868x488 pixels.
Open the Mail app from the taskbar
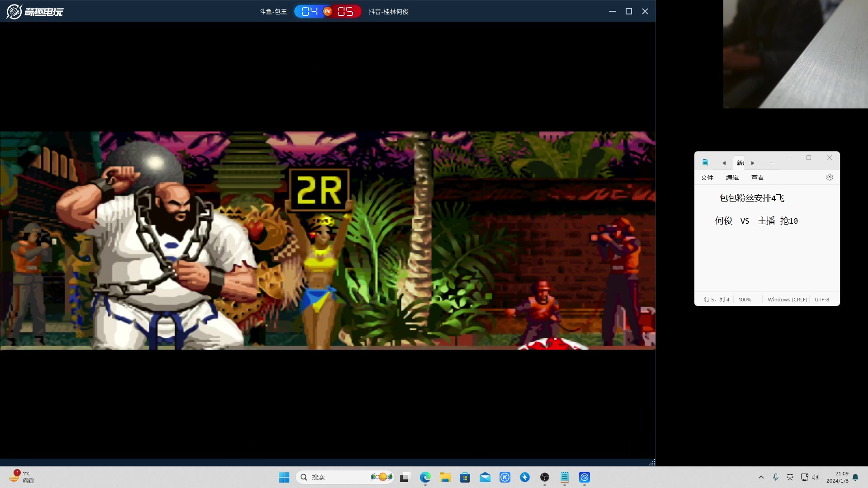click(x=485, y=477)
